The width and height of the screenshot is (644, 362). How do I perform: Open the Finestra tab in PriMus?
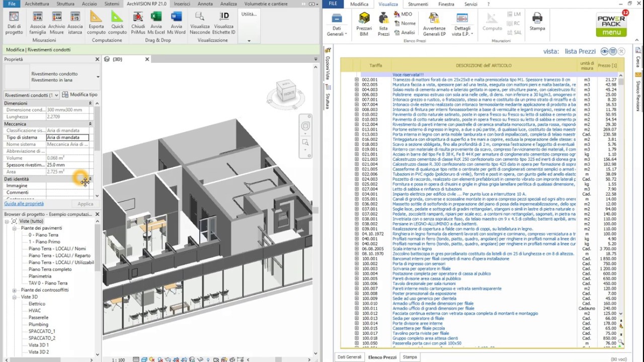[x=446, y=4]
